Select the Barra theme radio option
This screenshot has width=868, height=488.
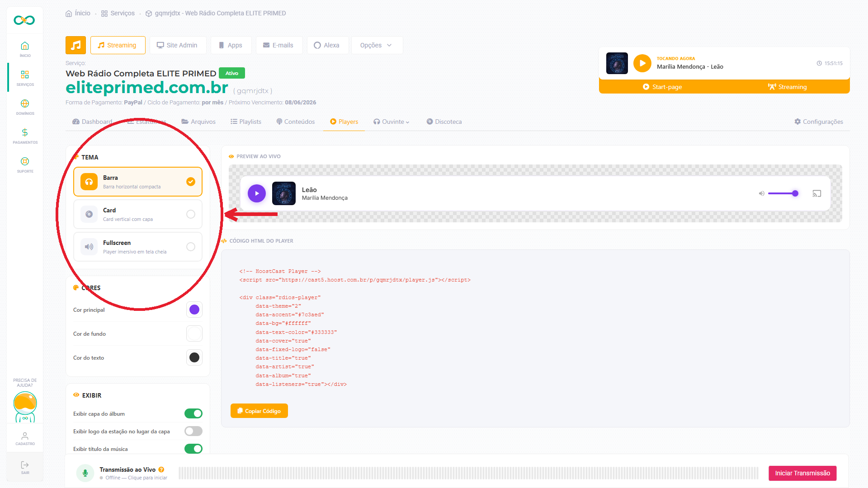pyautogui.click(x=191, y=182)
